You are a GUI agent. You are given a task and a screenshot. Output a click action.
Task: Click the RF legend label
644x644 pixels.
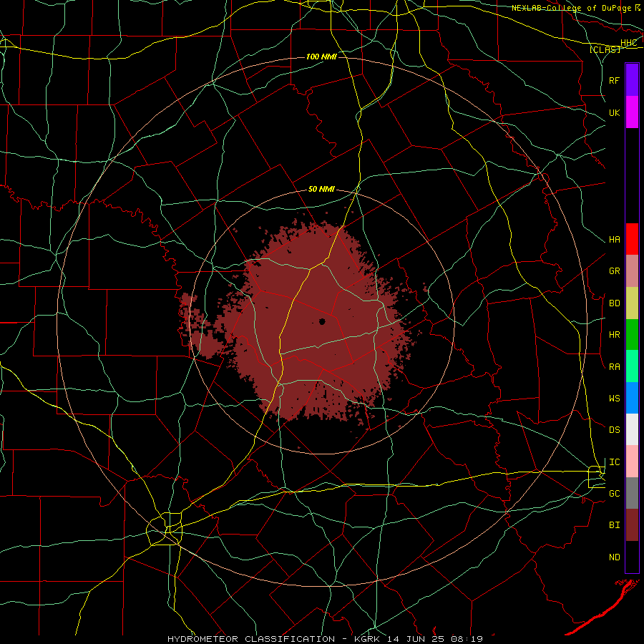(x=615, y=80)
